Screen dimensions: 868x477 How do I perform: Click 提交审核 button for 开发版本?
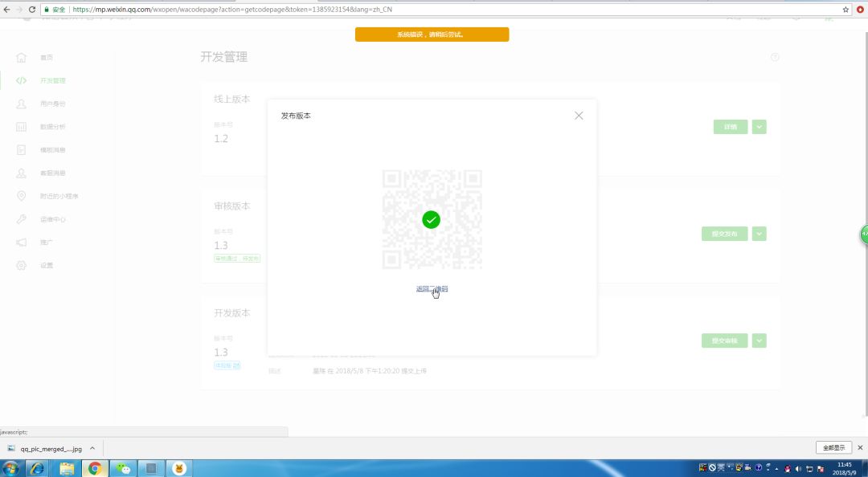pos(725,340)
